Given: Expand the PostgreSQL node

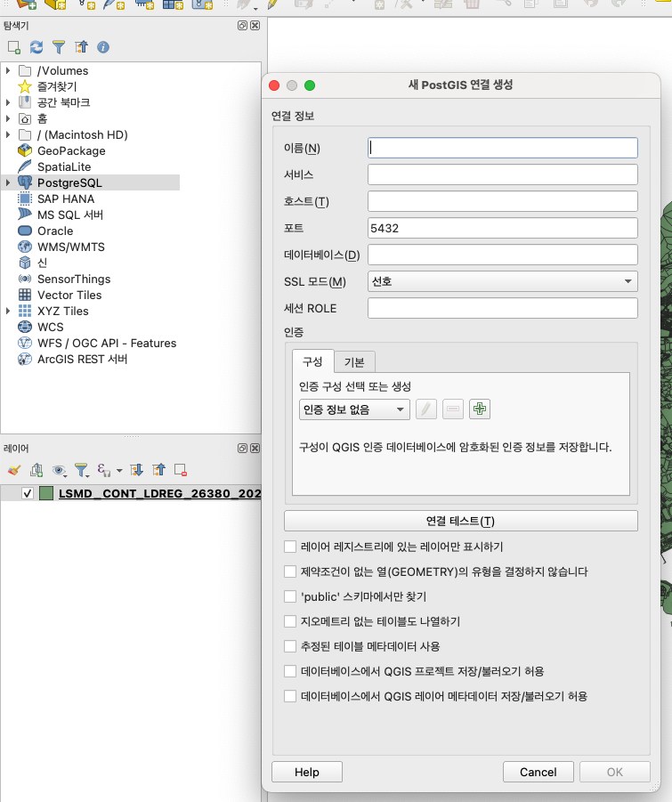Looking at the screenshot, I should pyautogui.click(x=8, y=182).
